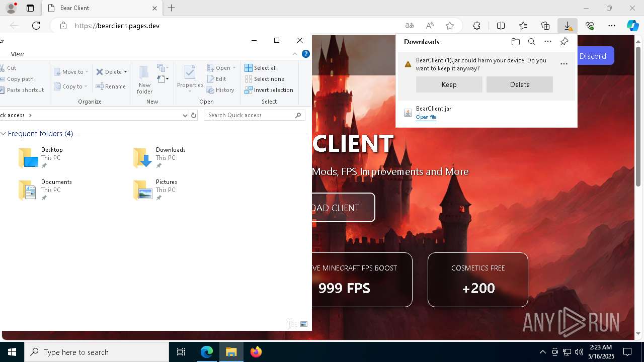644x362 pixels.
Task: Collapse the Frequent folders group
Action: [4, 134]
